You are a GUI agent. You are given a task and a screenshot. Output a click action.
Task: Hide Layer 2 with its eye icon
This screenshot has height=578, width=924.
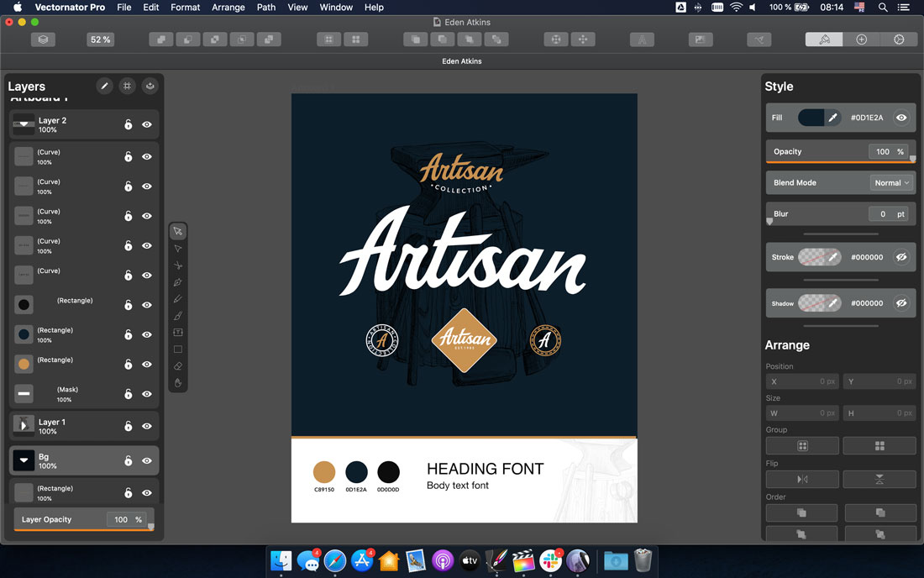tap(146, 123)
